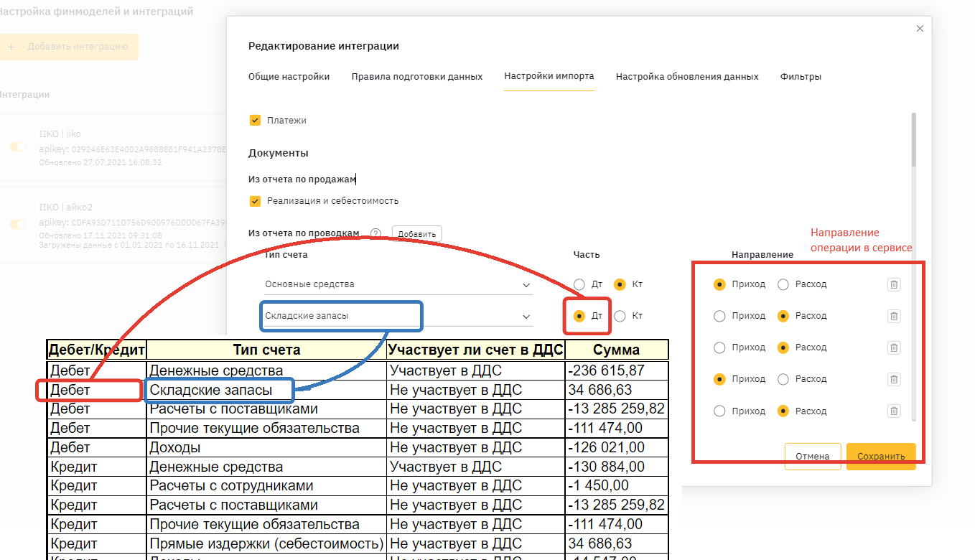The image size is (975, 560).
Task: Delete the first account row with trash icon
Action: tap(894, 284)
